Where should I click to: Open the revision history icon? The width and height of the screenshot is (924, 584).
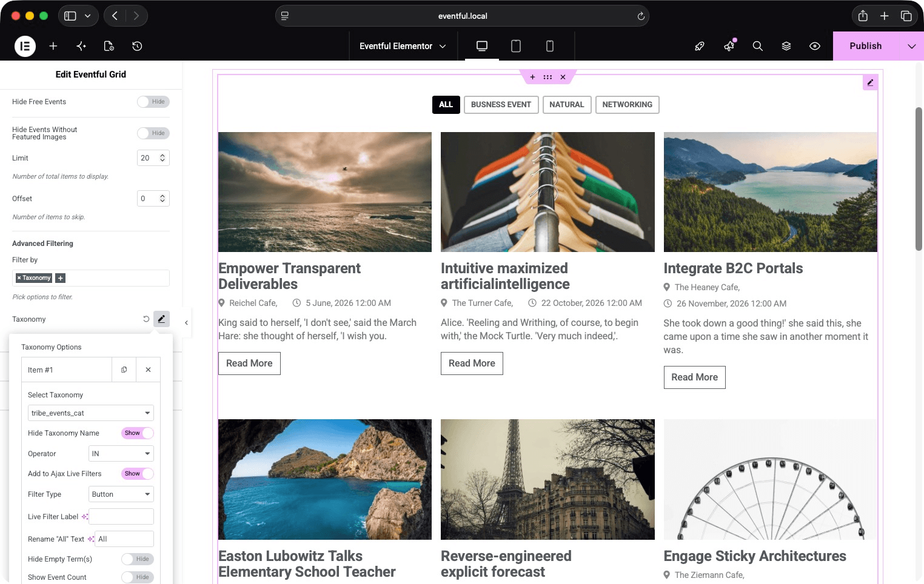[x=137, y=46]
